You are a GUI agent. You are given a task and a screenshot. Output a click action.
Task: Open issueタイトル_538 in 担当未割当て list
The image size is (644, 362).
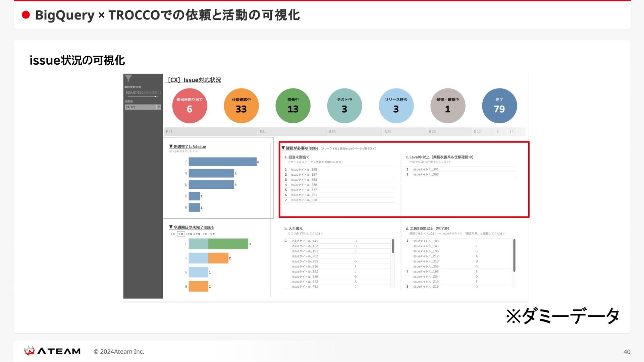(304, 200)
